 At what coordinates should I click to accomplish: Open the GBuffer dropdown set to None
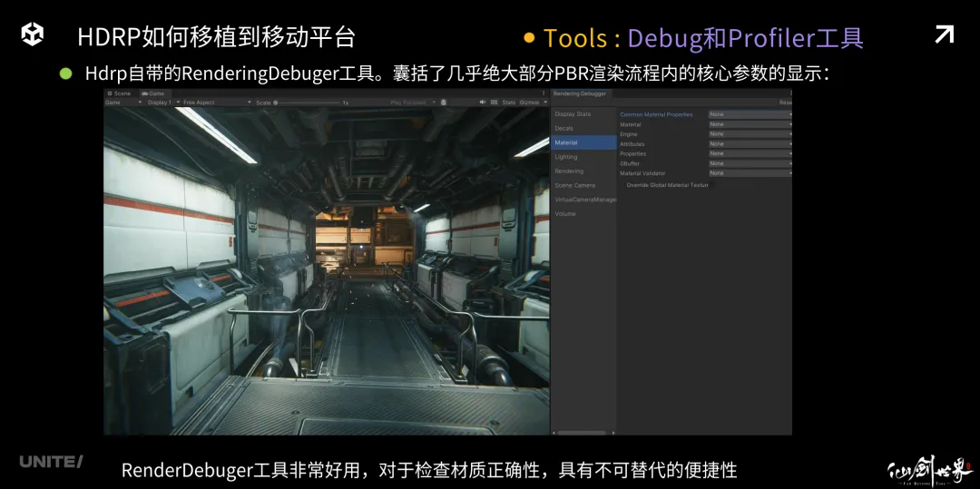pos(750,163)
